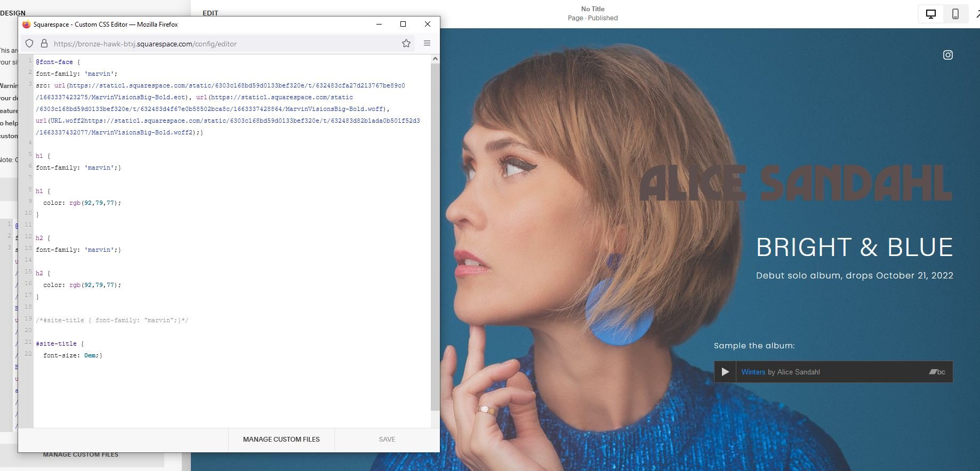Click Manage Custom Files in background panel

point(81,455)
